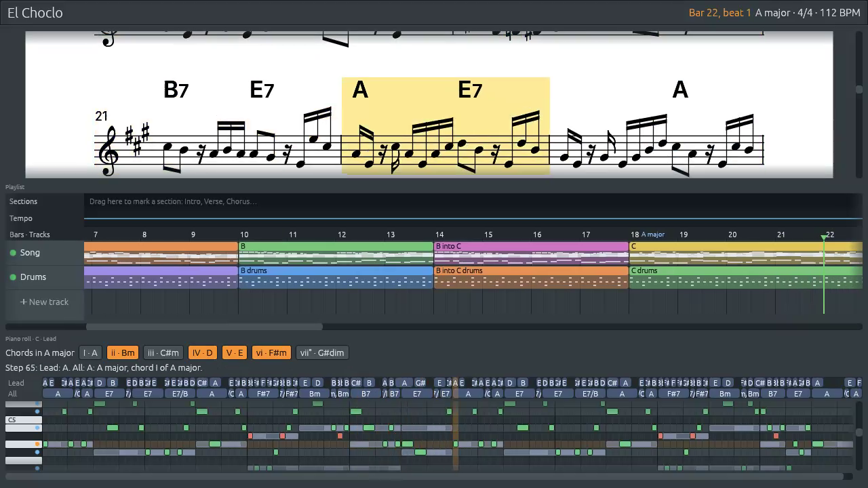Screen dimensions: 868x488
Task: Toggle the iii · C#m chord button
Action: [x=163, y=352]
